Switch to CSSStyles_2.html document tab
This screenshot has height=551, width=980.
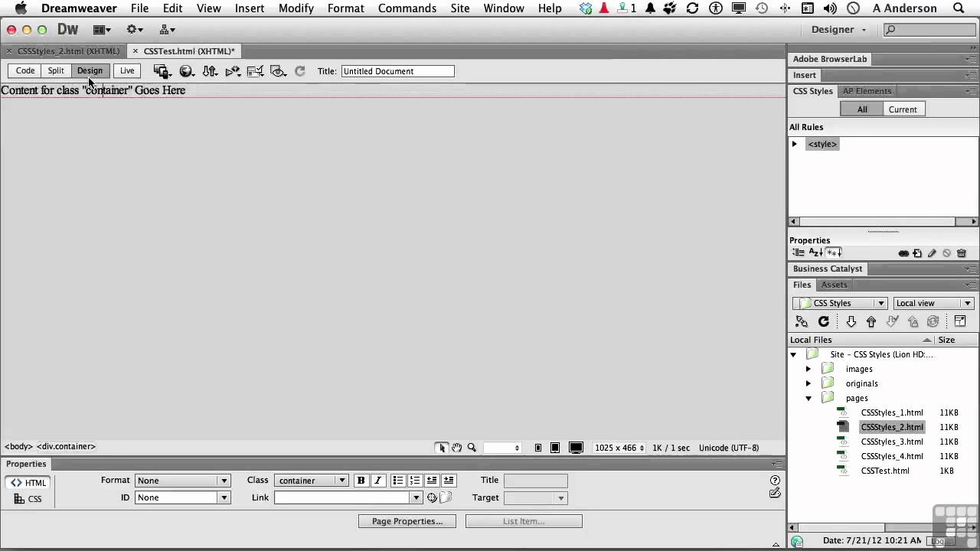tap(68, 51)
